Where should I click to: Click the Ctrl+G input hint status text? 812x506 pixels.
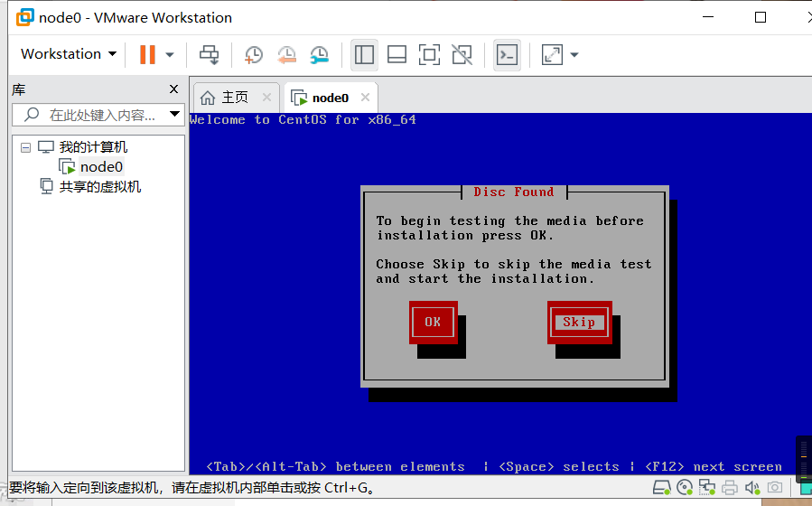coord(191,487)
